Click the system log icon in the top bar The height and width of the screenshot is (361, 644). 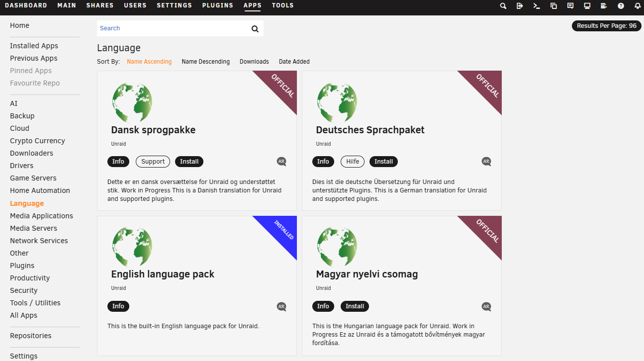coord(604,6)
